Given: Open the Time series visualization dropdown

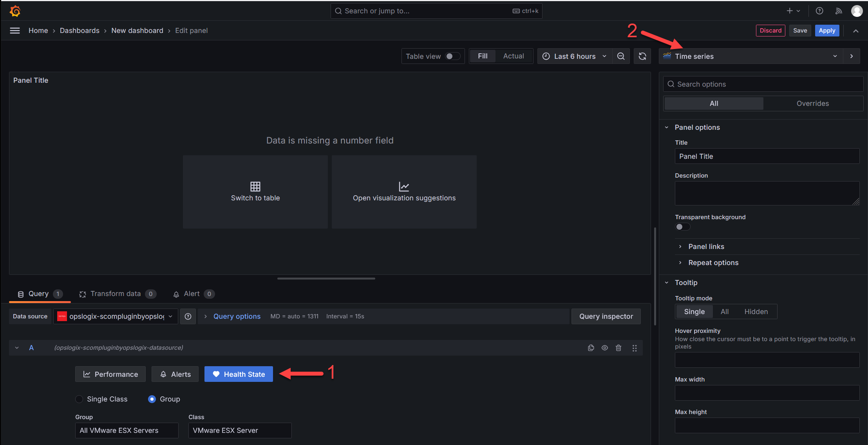Looking at the screenshot, I should point(750,56).
